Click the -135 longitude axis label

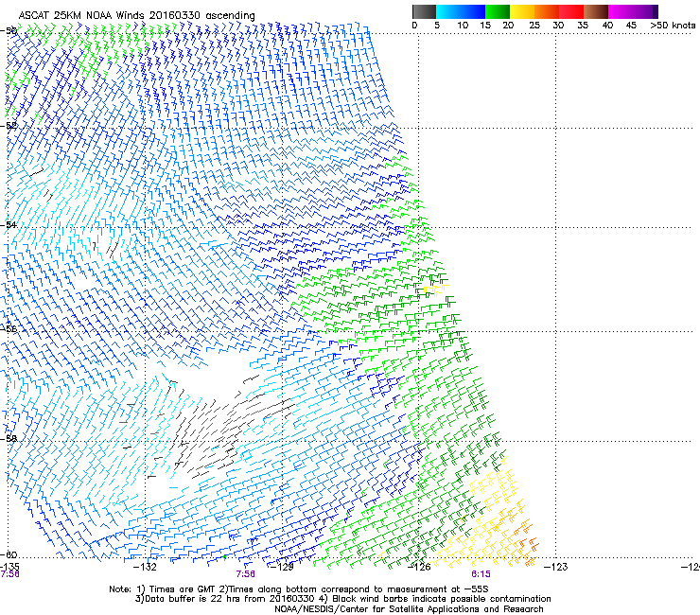[9, 567]
